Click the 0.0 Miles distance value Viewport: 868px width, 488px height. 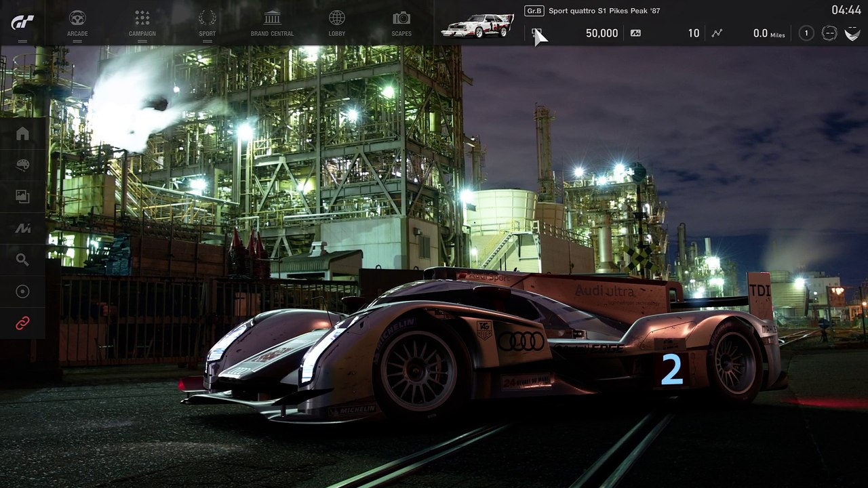769,33
